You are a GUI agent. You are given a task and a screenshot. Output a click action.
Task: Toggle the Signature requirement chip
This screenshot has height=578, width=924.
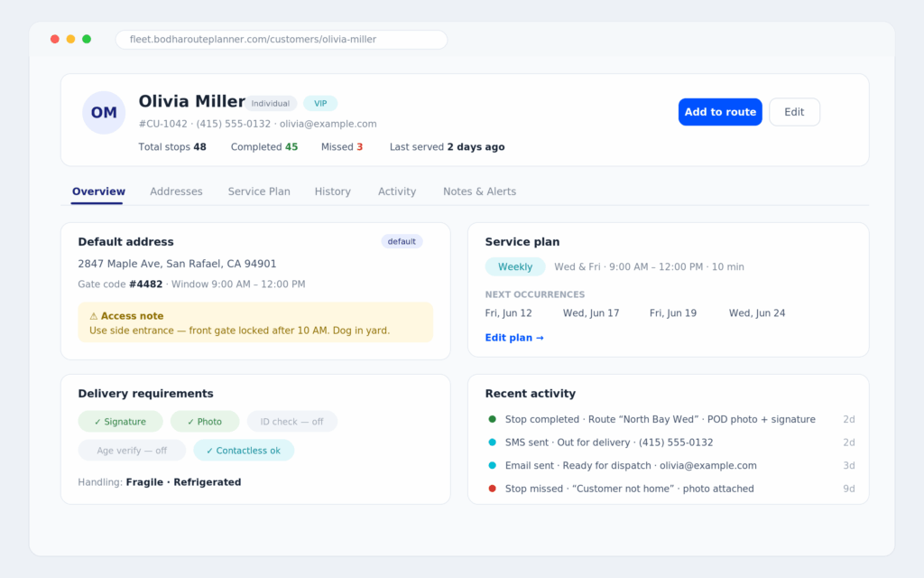[x=120, y=422]
